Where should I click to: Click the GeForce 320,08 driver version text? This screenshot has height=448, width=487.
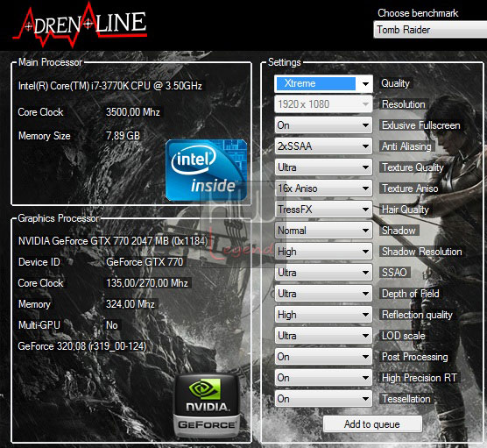click(x=82, y=346)
